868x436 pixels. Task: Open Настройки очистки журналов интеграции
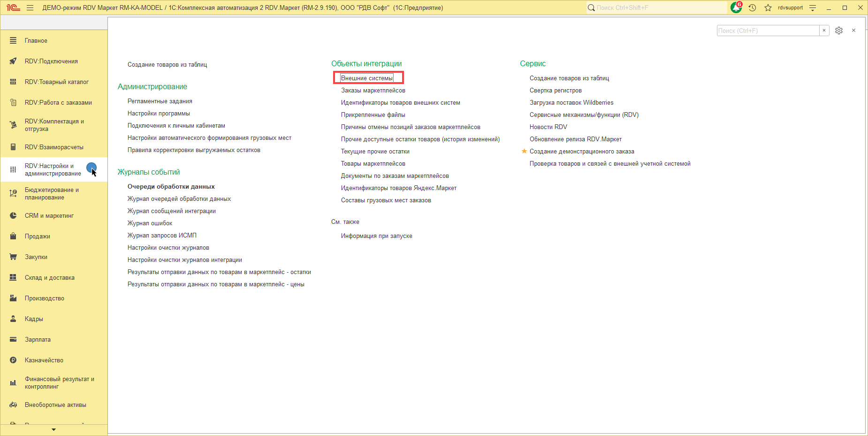pos(185,260)
